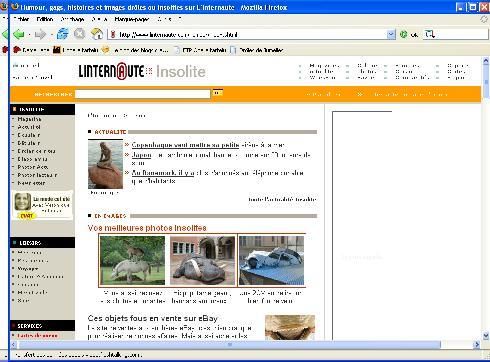Click the horizontal scrollbar left arrow

click(x=13, y=344)
